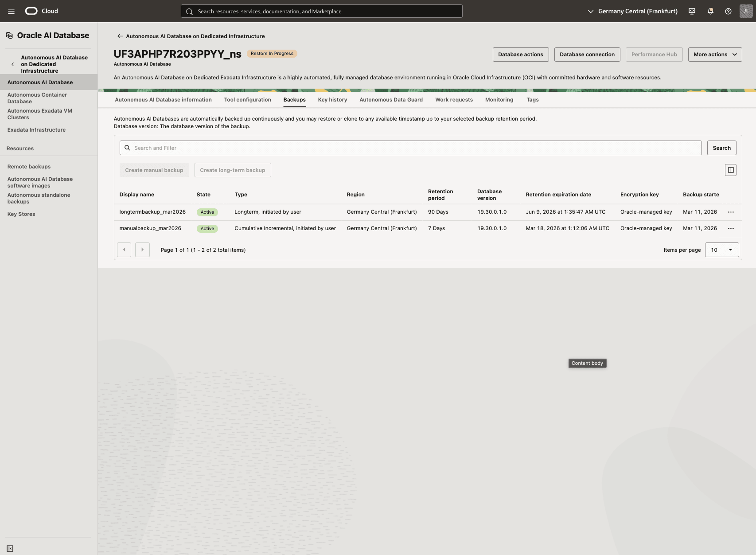Focus the Search and Filter input field

pyautogui.click(x=410, y=148)
